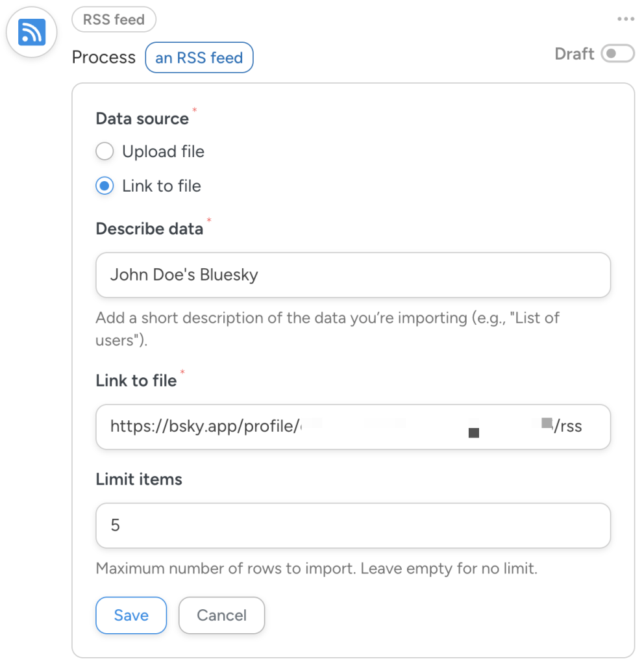Open the 'an RSS feed' source selector
Image resolution: width=644 pixels, height=665 pixels.
pos(199,57)
